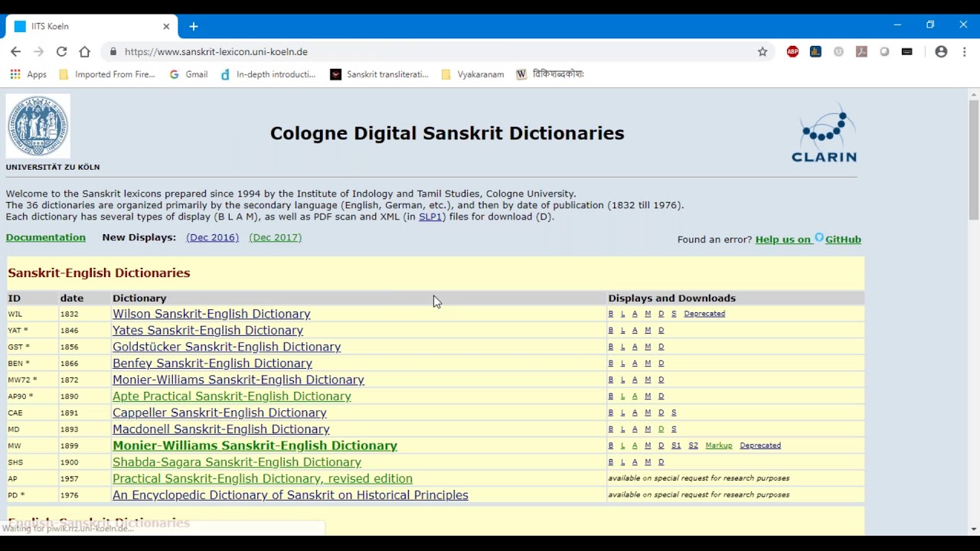Click the Universität zu Köln seal logo
This screenshot has width=980, height=551.
(x=38, y=126)
